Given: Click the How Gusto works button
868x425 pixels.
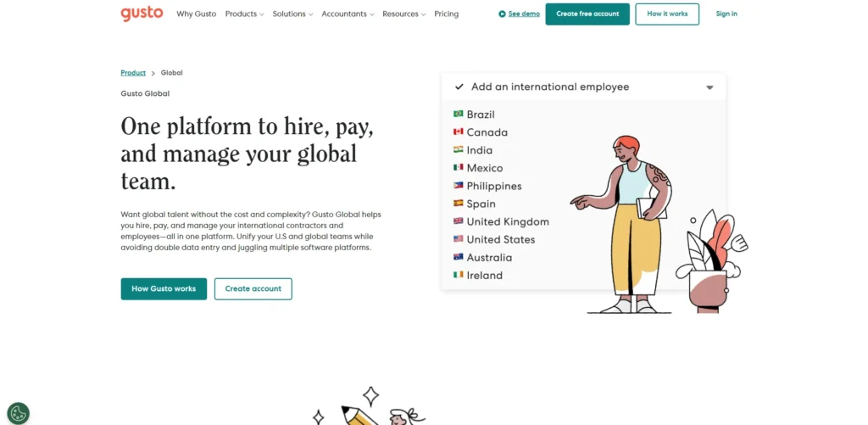Looking at the screenshot, I should [x=164, y=288].
